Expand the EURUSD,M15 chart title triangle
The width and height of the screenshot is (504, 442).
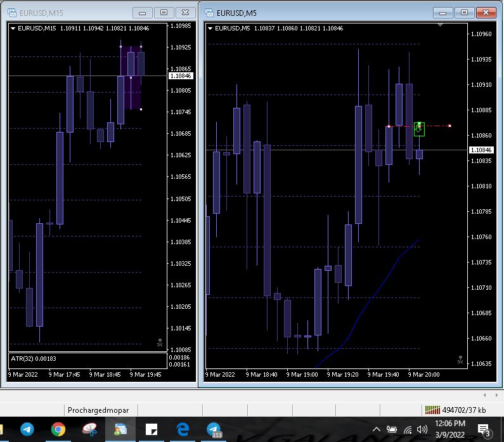click(13, 28)
